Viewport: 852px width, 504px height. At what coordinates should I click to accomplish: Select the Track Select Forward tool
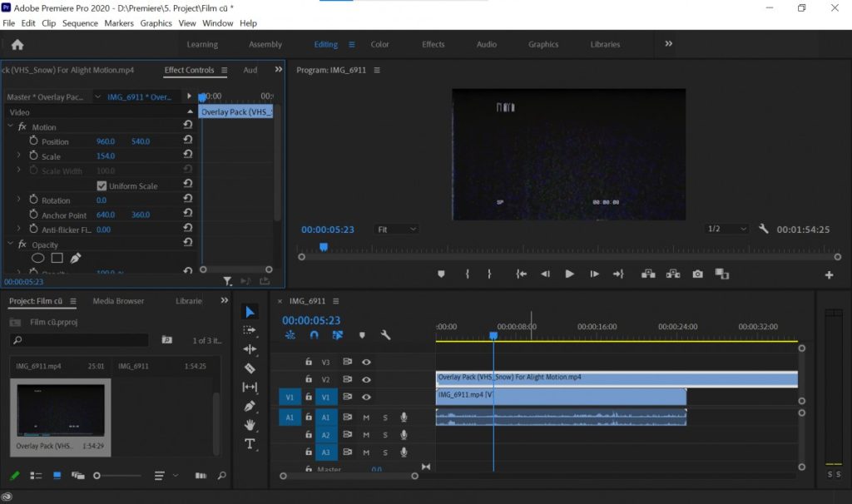point(250,330)
